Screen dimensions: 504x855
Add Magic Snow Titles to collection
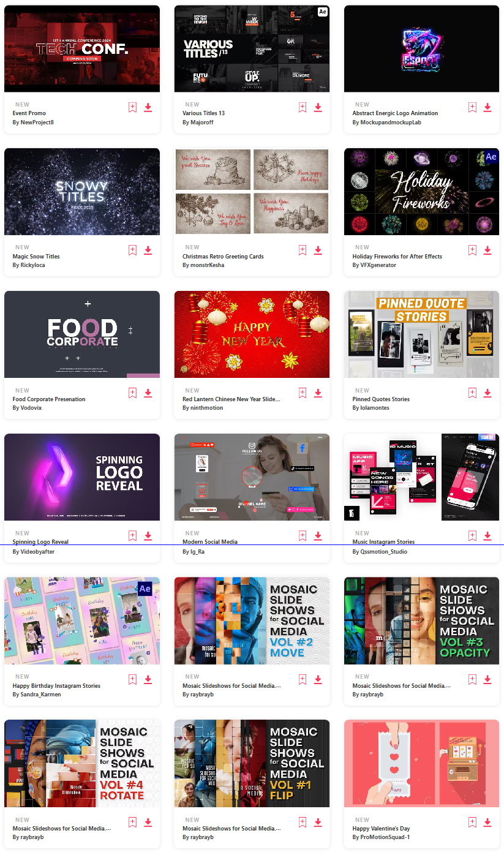[132, 250]
